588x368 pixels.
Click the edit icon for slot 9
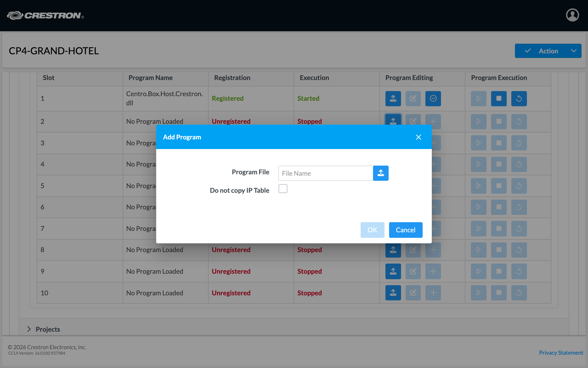coord(413,271)
